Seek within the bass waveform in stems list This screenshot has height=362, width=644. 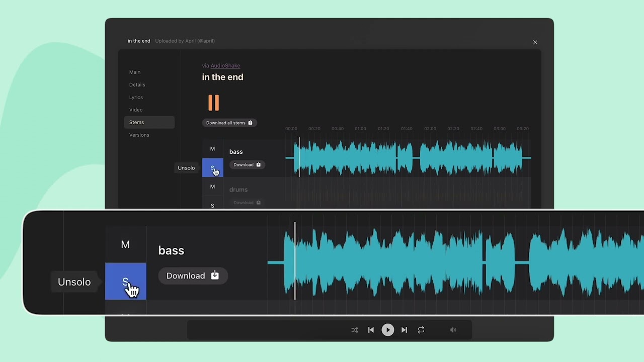[x=408, y=158]
